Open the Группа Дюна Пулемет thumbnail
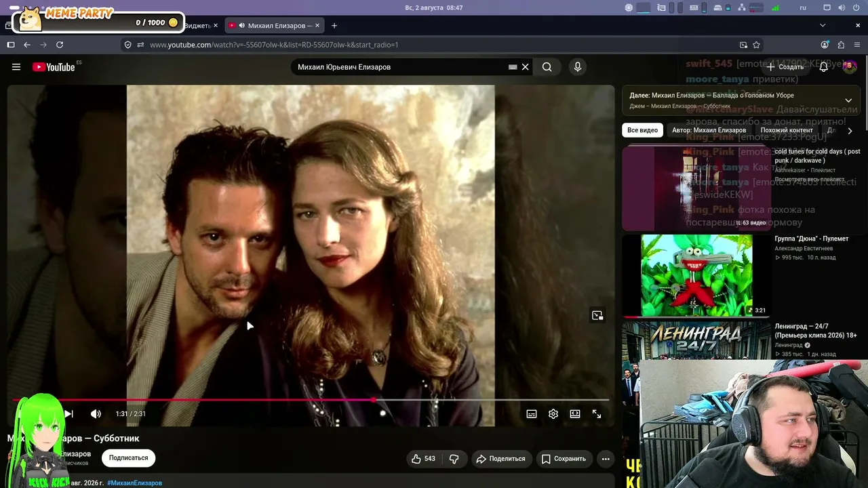Viewport: 868px width, 488px height. click(x=696, y=276)
